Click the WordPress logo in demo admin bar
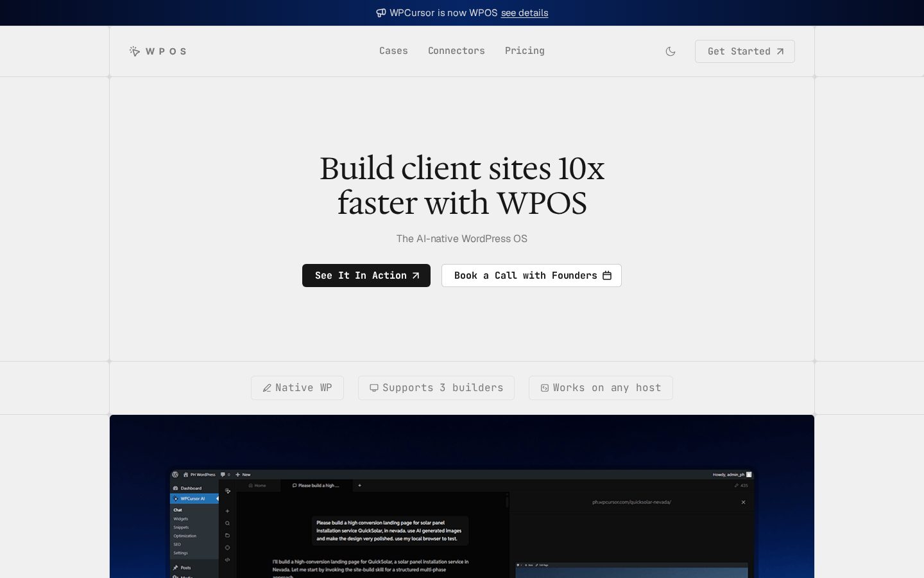This screenshot has width=924, height=578. tap(175, 475)
